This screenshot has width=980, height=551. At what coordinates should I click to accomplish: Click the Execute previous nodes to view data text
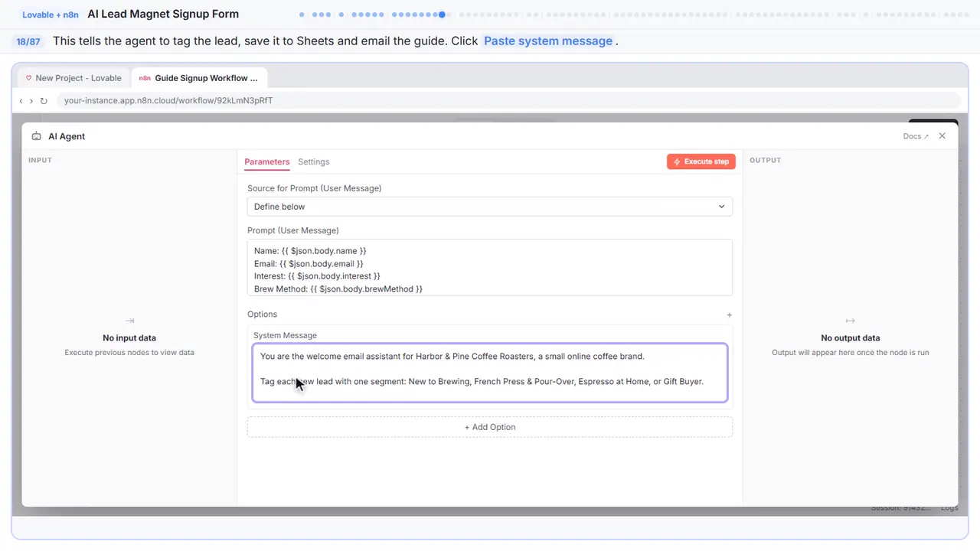(x=129, y=353)
